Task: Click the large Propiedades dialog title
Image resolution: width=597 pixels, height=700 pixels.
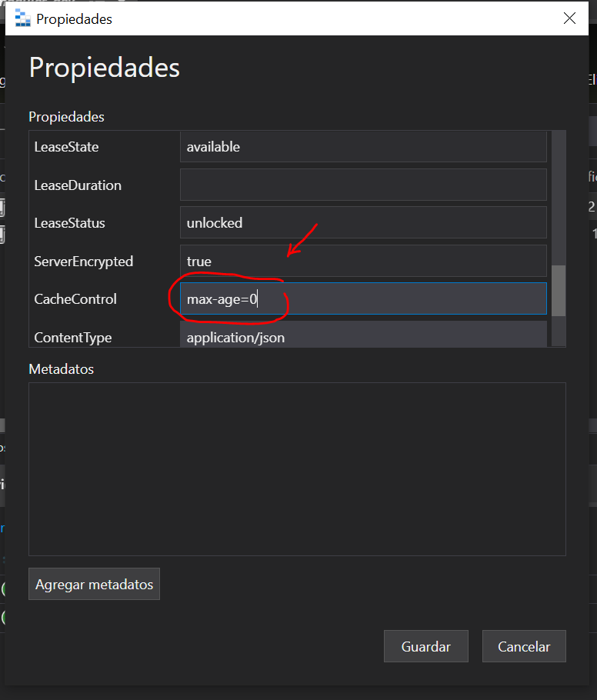Action: [104, 68]
